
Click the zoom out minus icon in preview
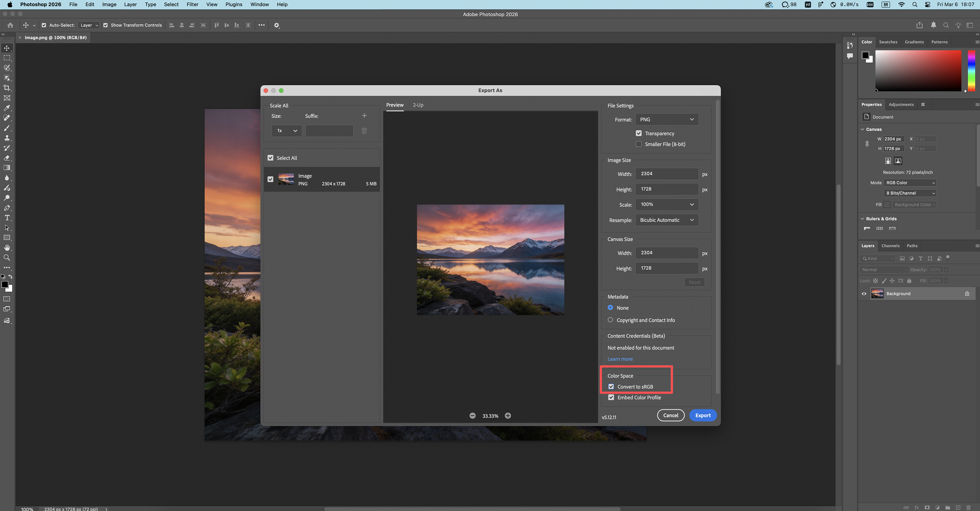pyautogui.click(x=472, y=416)
